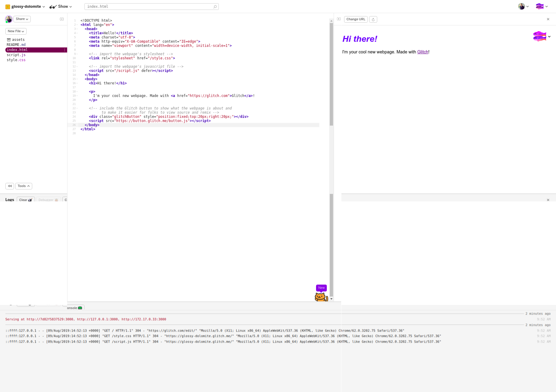The image size is (556, 392).
Task: Click the orange cat mascot icon
Action: click(321, 297)
